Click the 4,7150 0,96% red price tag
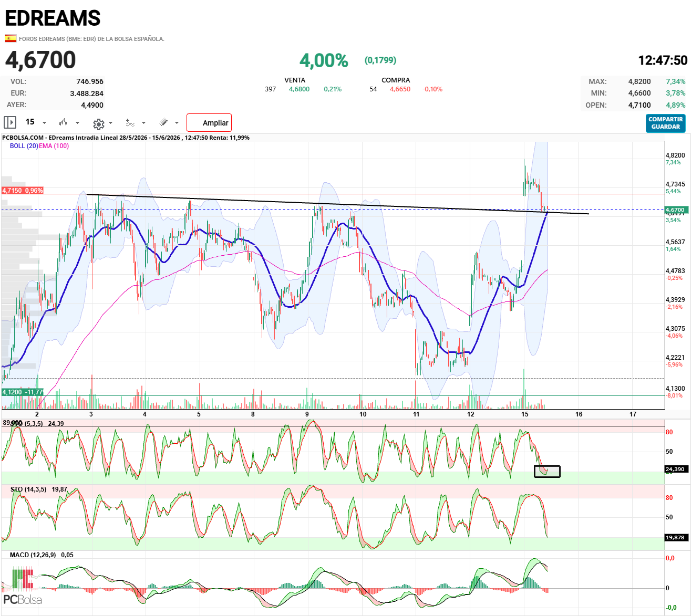The height and width of the screenshot is (616, 692). (22, 191)
